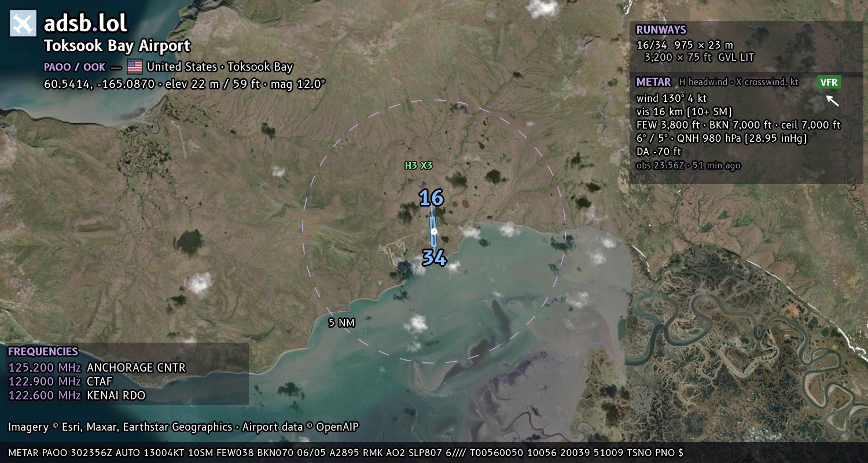Screen dimensions: 868x463
Task: Click the VFR flight category badge
Action: pyautogui.click(x=829, y=82)
